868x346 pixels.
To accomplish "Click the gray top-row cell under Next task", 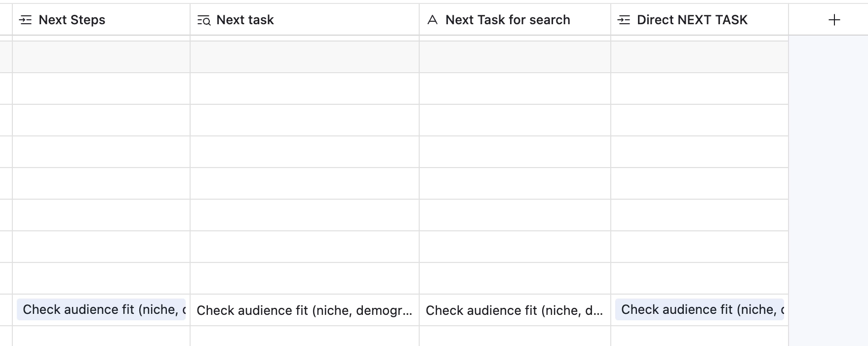I will pos(304,57).
